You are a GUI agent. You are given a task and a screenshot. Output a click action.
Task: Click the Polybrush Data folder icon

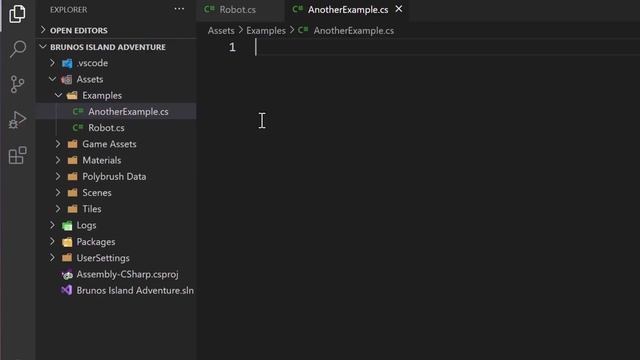click(73, 177)
